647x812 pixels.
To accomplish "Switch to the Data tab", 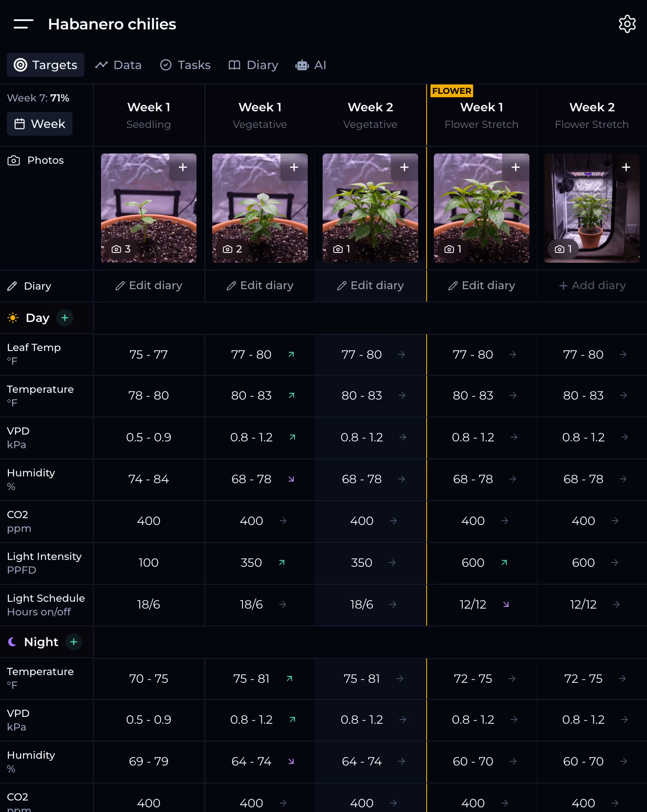I will (x=118, y=65).
